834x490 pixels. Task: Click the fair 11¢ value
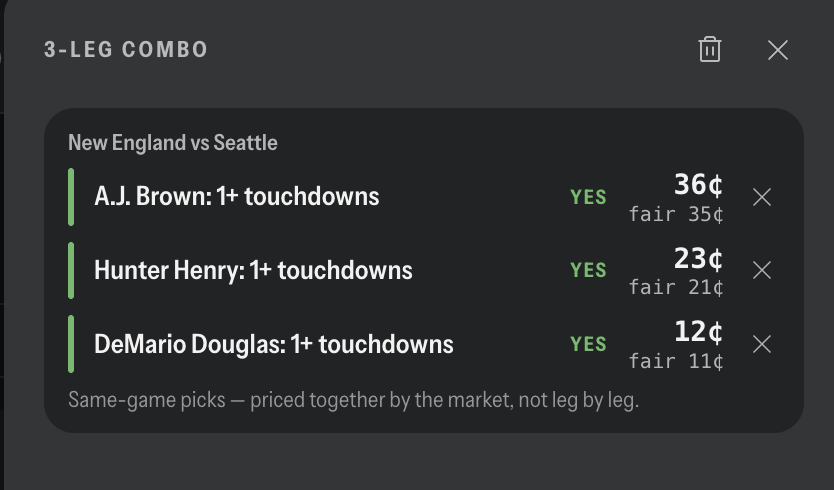tap(676, 362)
